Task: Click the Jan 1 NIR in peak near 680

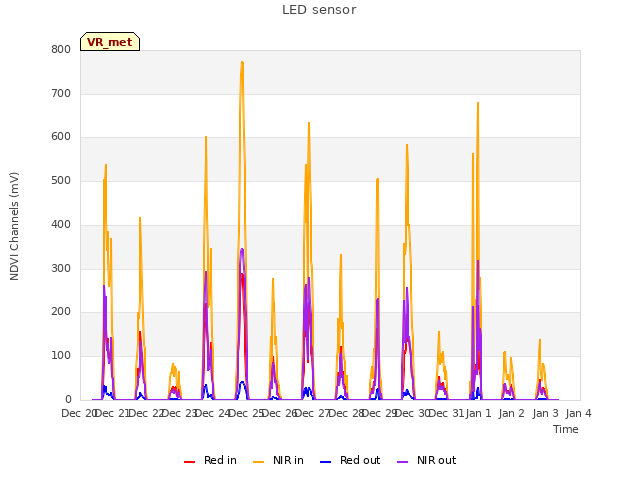Action: click(478, 103)
